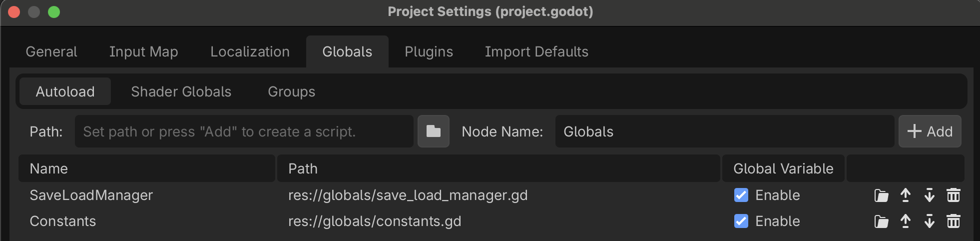Click the Node Name text field
Image resolution: width=980 pixels, height=241 pixels.
(724, 131)
